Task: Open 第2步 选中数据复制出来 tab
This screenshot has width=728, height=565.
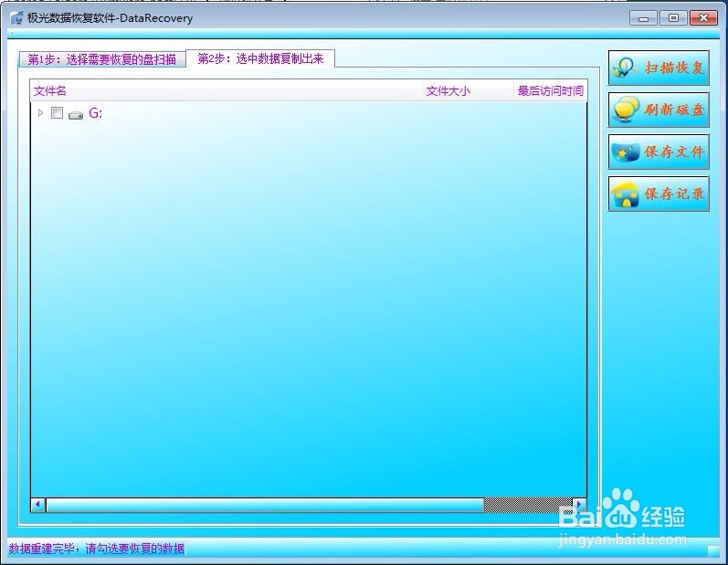Action: [x=260, y=58]
